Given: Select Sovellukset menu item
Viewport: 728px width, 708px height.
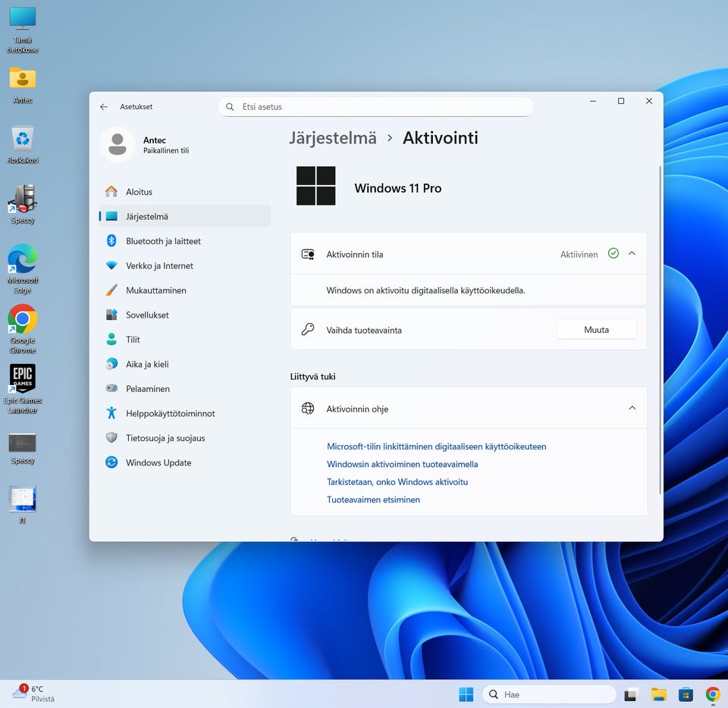Looking at the screenshot, I should pyautogui.click(x=147, y=315).
